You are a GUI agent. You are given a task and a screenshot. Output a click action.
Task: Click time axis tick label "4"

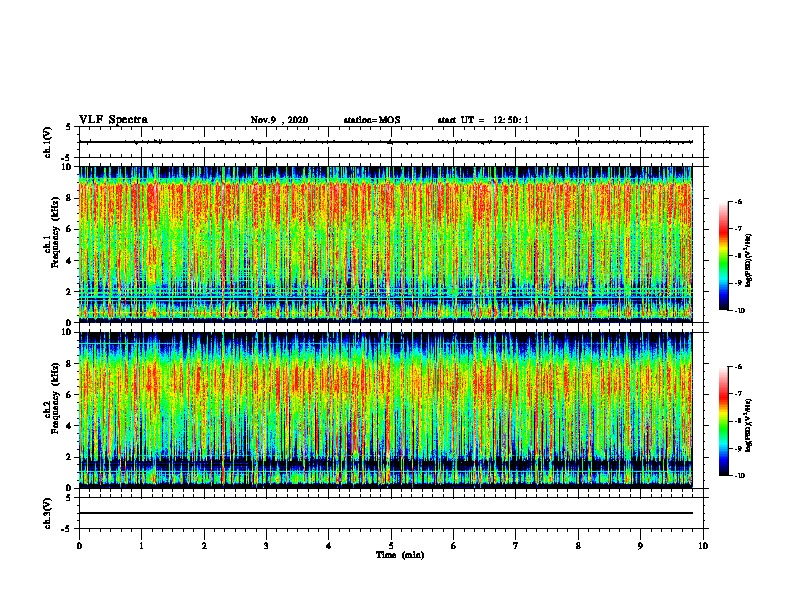coord(329,546)
